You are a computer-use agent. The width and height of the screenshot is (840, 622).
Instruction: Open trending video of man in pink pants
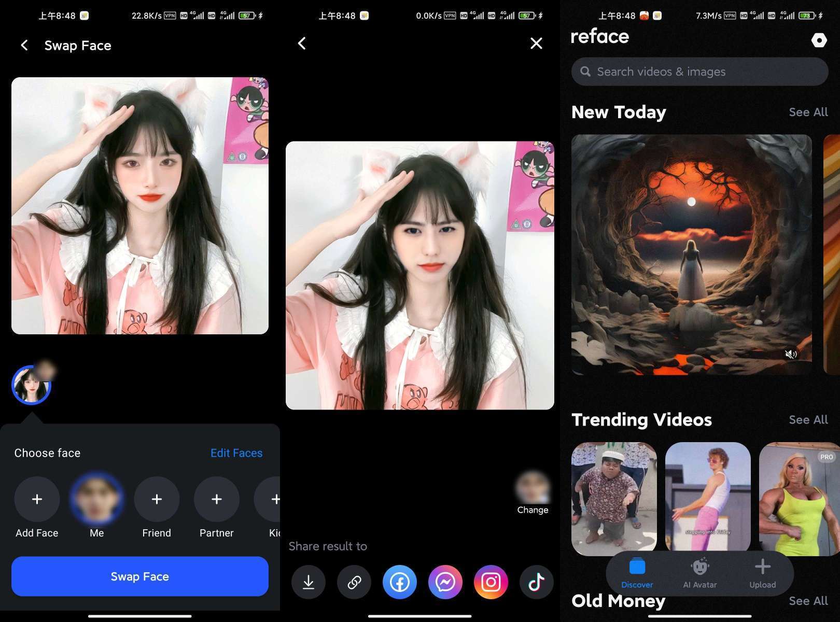tap(708, 497)
